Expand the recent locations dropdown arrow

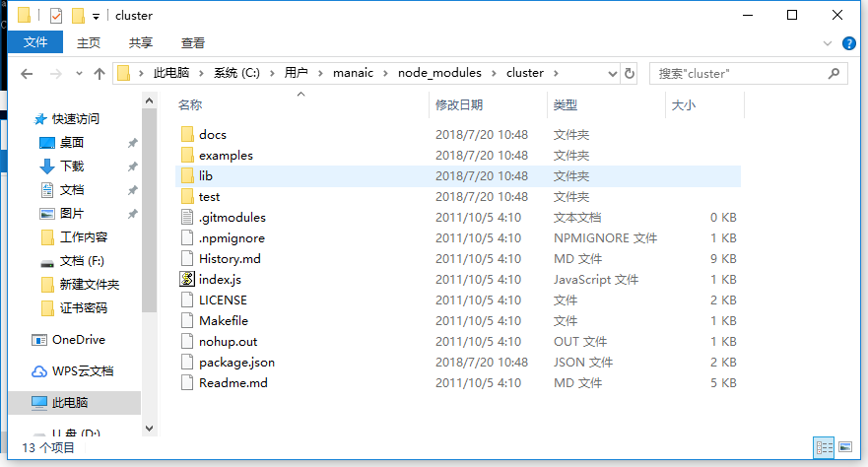(79, 74)
